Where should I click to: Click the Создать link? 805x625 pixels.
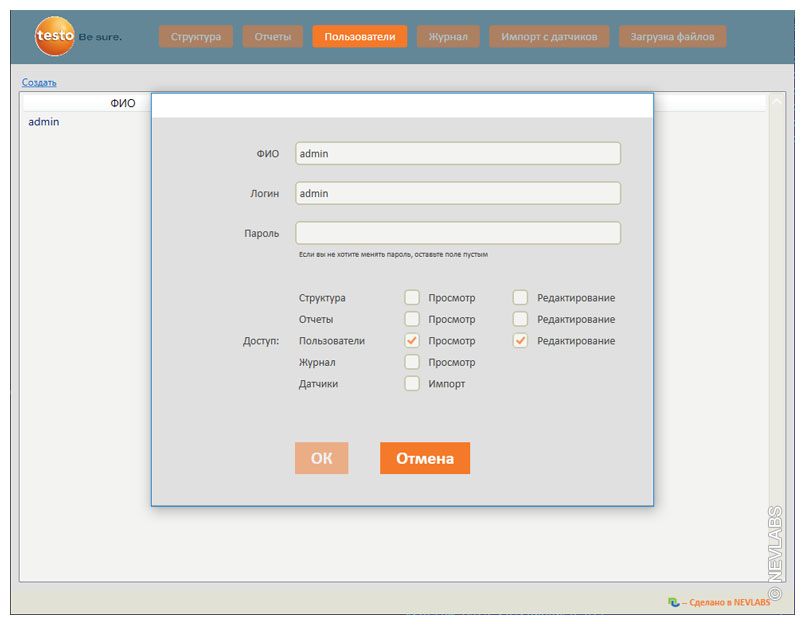39,82
